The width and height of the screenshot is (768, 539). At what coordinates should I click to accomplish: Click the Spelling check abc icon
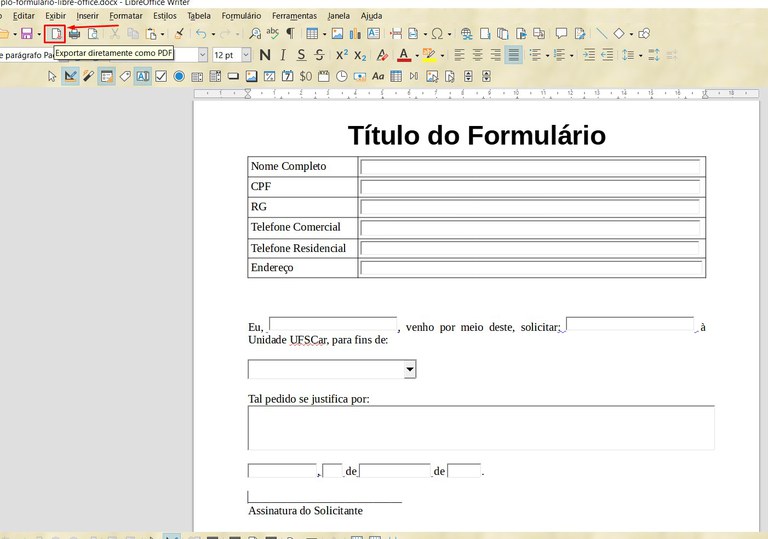coord(272,33)
